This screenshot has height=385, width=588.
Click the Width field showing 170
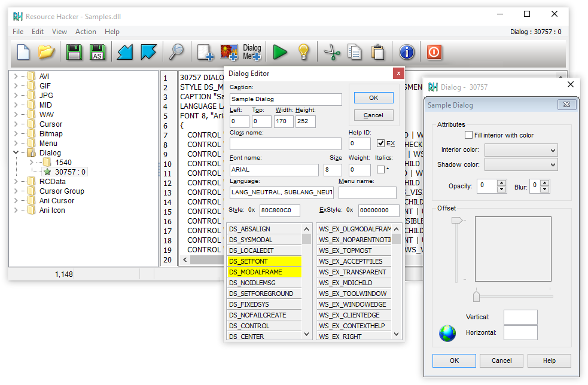tap(284, 121)
